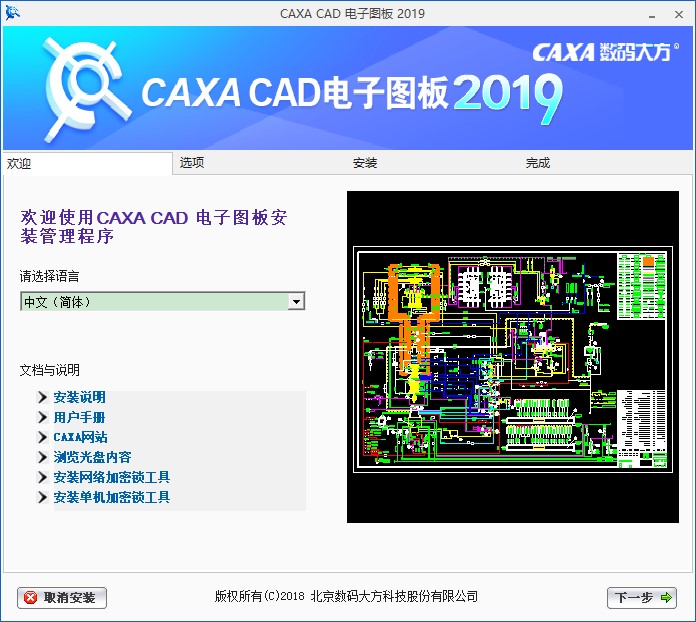Open the language dropdown arrow
The image size is (696, 622).
296,301
